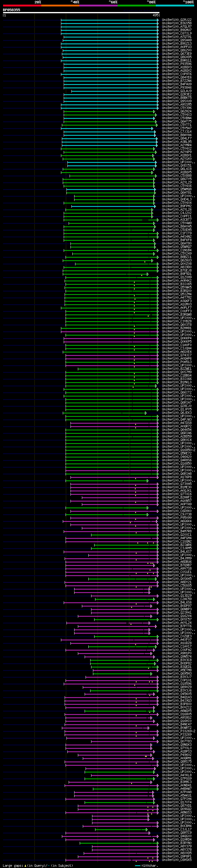Image resolution: width=197 pixels, height=868 pixels.
Task: Click the cyan segment of the identity legend
Action: [x=175, y=6]
